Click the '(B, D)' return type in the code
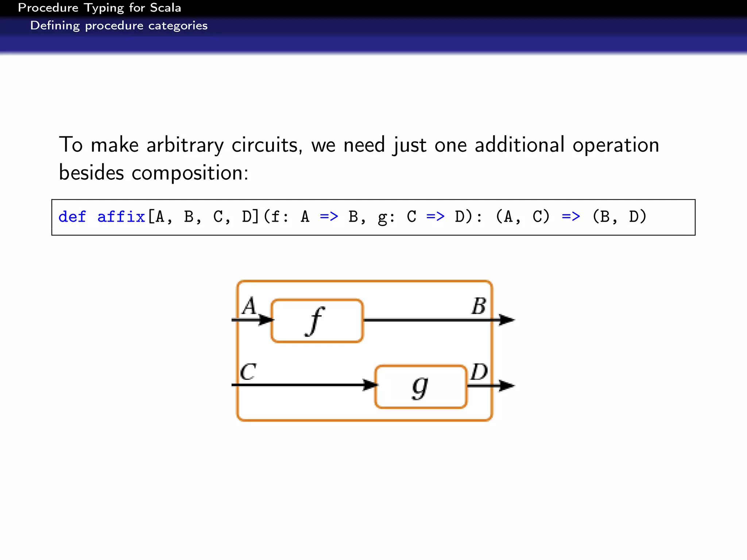Viewport: 747px width, 560px height. tap(619, 217)
